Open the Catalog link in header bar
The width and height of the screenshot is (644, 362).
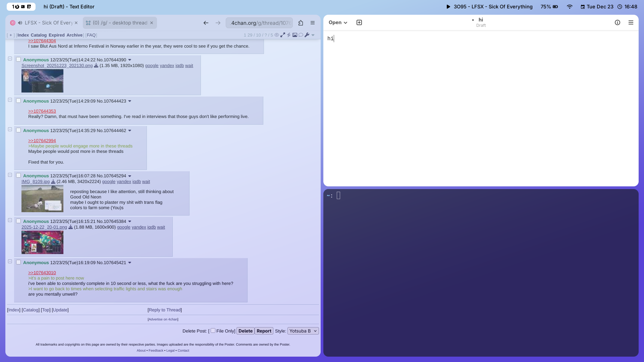(39, 35)
